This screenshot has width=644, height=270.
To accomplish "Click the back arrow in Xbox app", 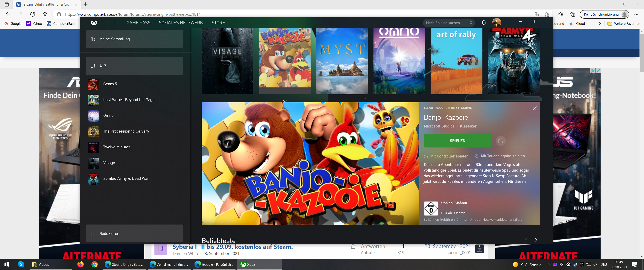I will tap(115, 23).
